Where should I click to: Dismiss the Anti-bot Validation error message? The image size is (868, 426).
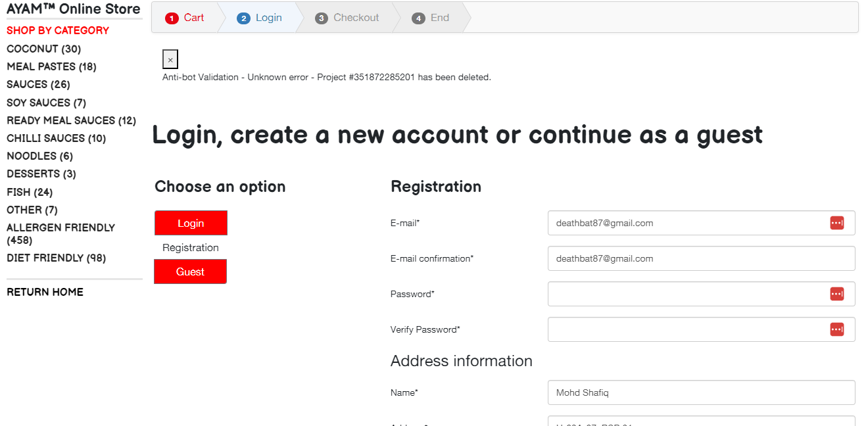[170, 59]
